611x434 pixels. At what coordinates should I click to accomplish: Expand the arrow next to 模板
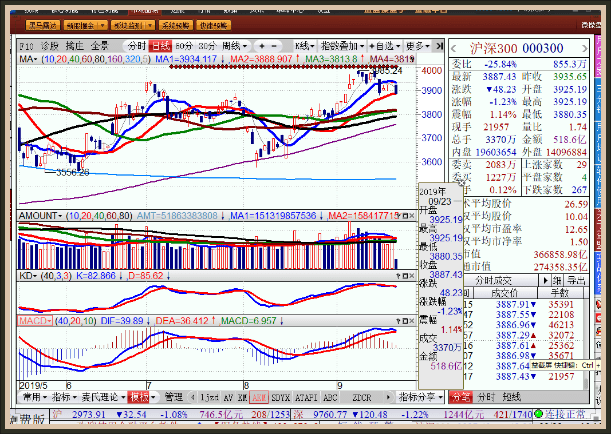click(x=154, y=397)
